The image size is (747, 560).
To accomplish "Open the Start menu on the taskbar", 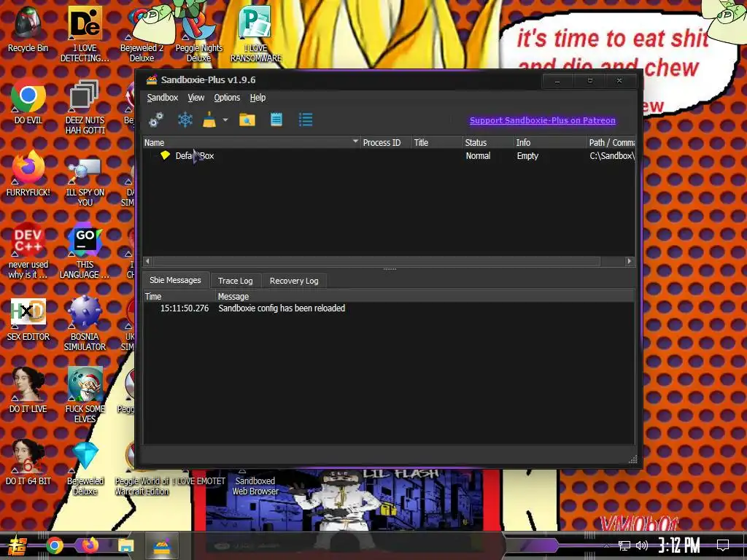I will coord(18,545).
